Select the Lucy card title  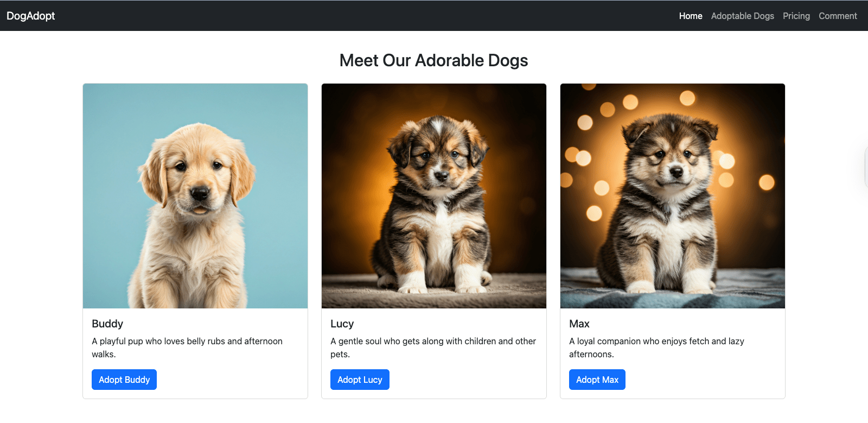coord(343,324)
